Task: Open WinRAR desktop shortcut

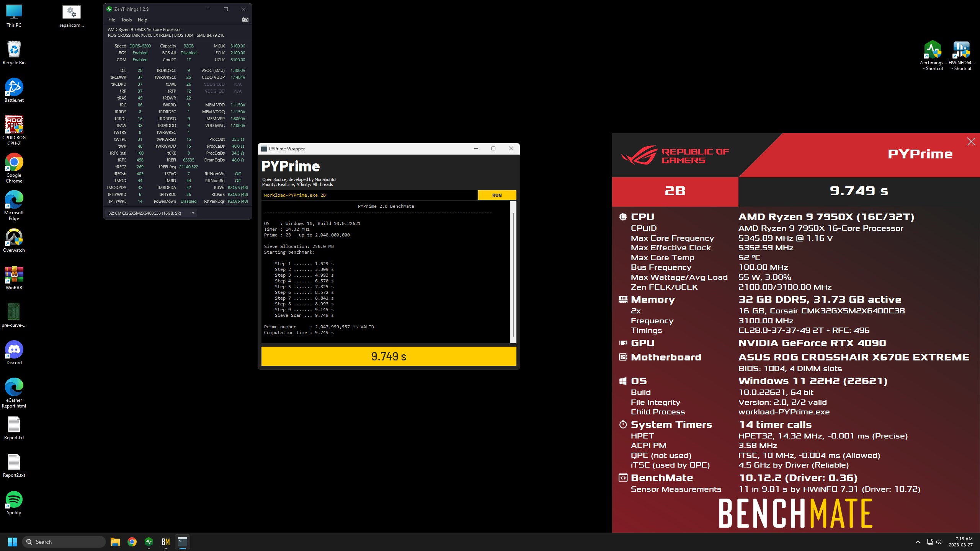Action: pyautogui.click(x=14, y=278)
